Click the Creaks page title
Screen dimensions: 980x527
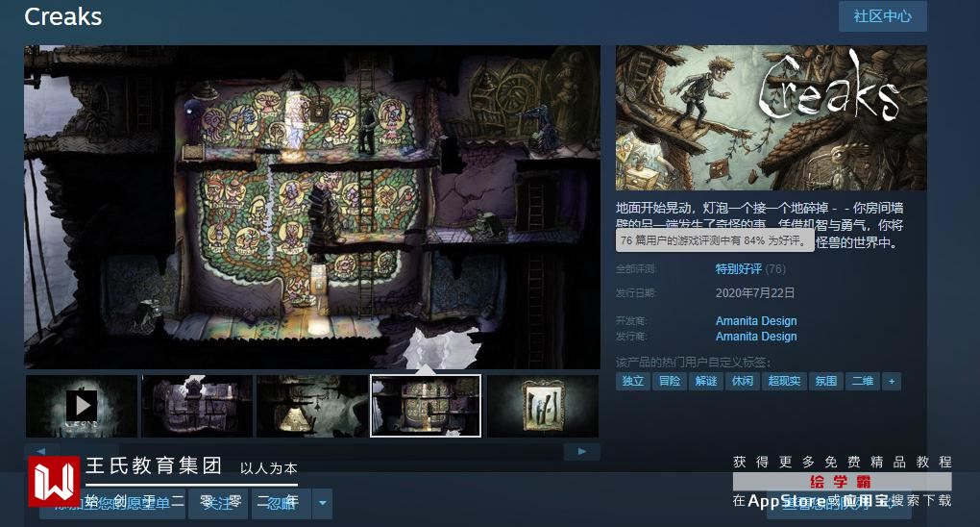point(63,17)
